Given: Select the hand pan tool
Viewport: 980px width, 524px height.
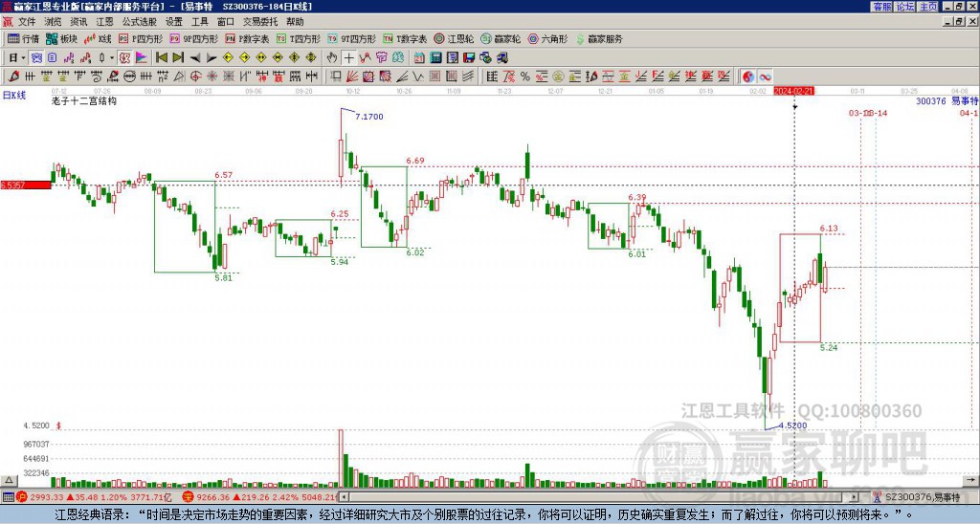Looking at the screenshot, I should 332,58.
